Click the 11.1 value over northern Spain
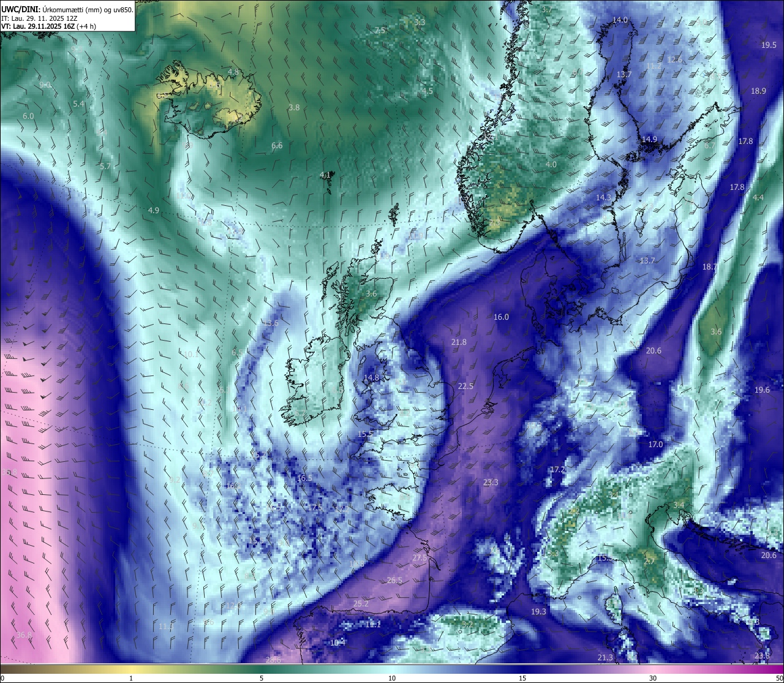Image resolution: width=784 pixels, height=683 pixels. pos(373,624)
